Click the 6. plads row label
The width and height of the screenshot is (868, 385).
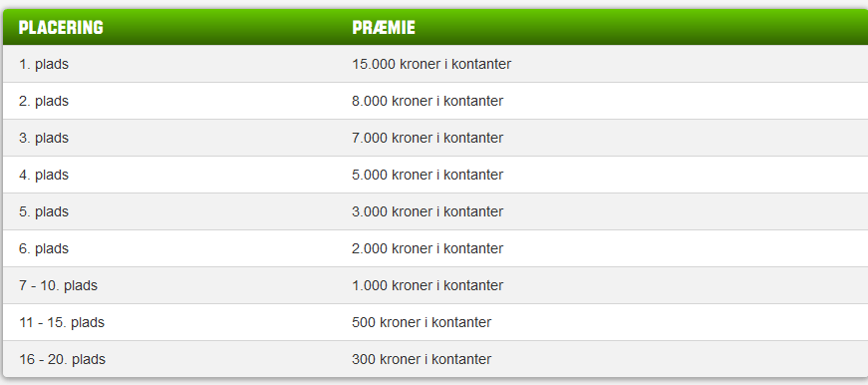tap(44, 248)
